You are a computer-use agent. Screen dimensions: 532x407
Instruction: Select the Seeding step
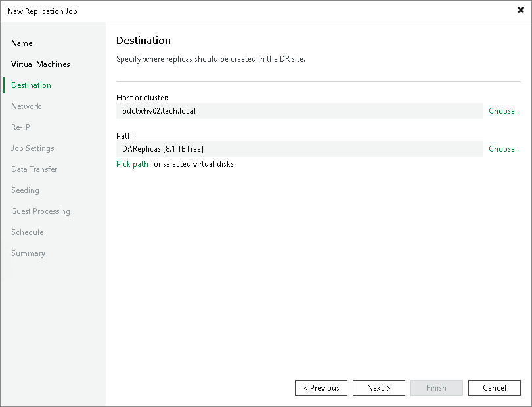coord(25,190)
